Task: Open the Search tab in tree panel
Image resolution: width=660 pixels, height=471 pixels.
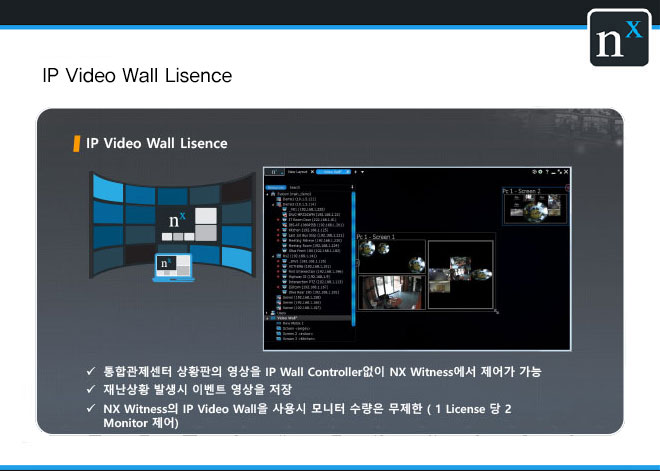Action: click(x=295, y=187)
